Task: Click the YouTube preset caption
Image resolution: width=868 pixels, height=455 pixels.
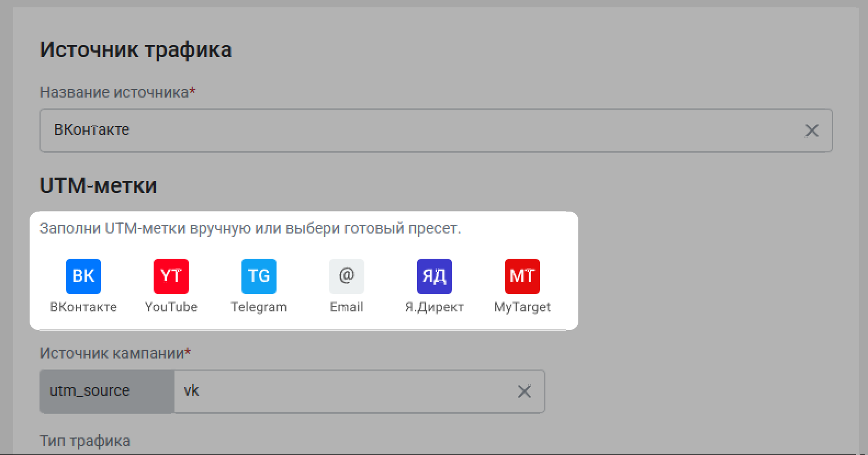Action: [x=171, y=307]
